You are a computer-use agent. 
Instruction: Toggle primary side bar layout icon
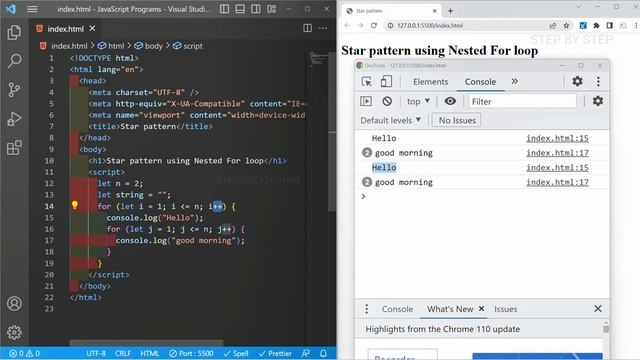(x=224, y=9)
